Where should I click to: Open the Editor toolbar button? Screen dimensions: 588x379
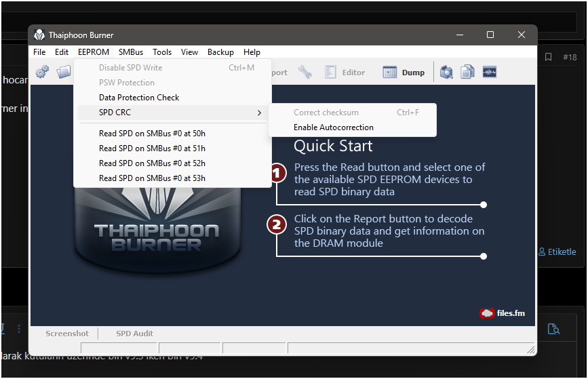(x=345, y=72)
